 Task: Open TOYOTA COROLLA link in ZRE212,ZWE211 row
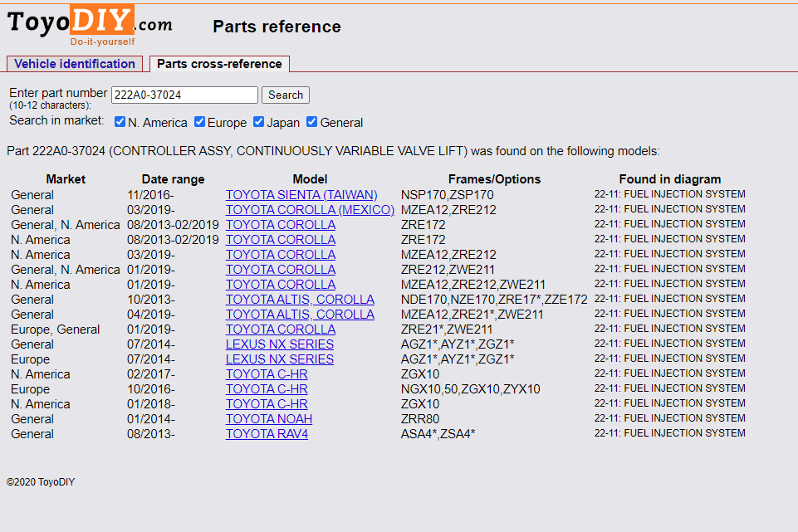point(281,270)
